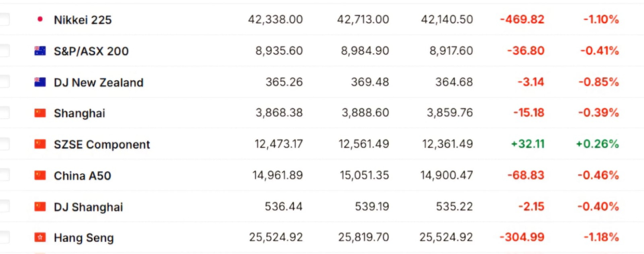The height and width of the screenshot is (254, 644).
Task: Click the Nikkei 225 -1.10% change value
Action: [x=601, y=19]
